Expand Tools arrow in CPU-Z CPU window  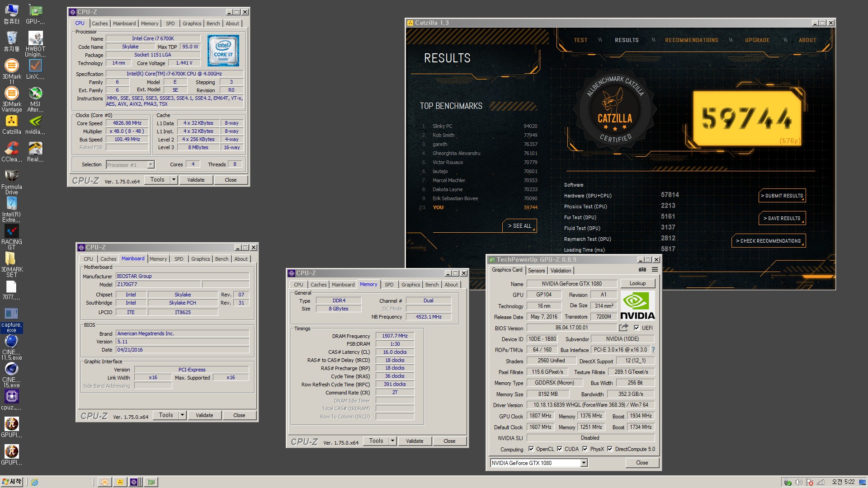(x=174, y=180)
